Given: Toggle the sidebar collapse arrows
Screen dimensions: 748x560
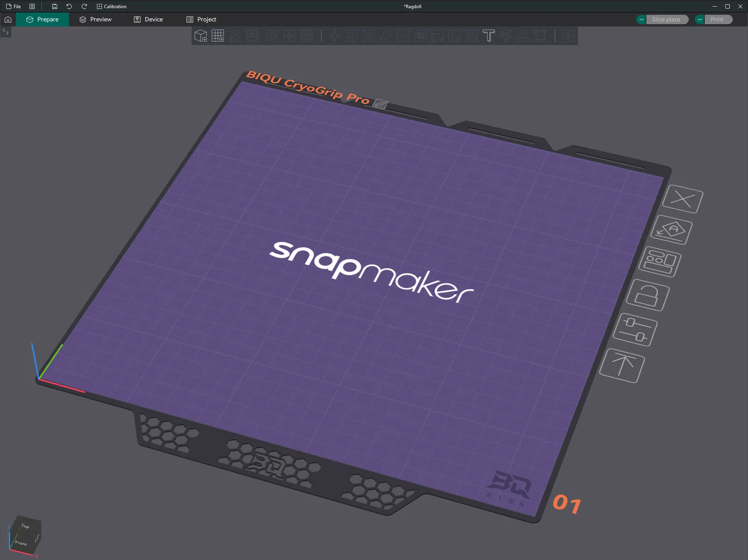Looking at the screenshot, I should pyautogui.click(x=6, y=32).
